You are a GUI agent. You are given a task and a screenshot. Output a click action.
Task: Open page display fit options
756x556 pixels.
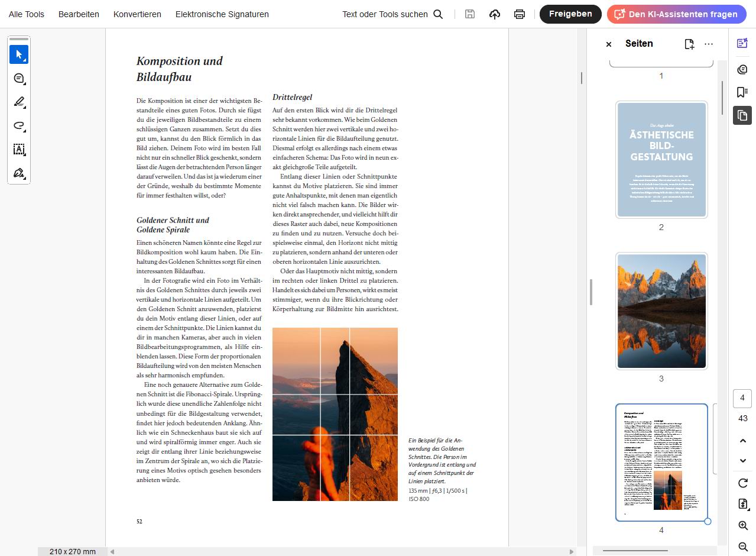[743, 504]
